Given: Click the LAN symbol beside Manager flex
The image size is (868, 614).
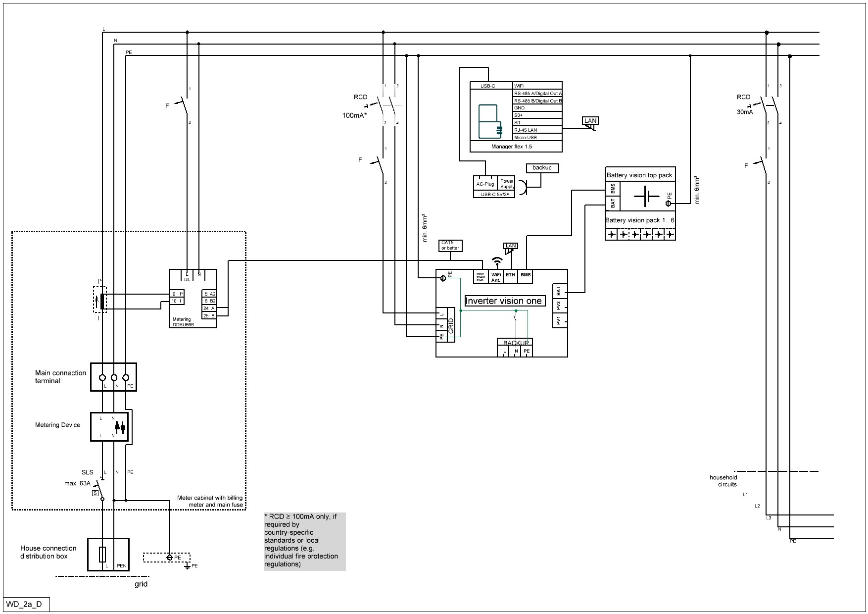Looking at the screenshot, I should pyautogui.click(x=590, y=122).
